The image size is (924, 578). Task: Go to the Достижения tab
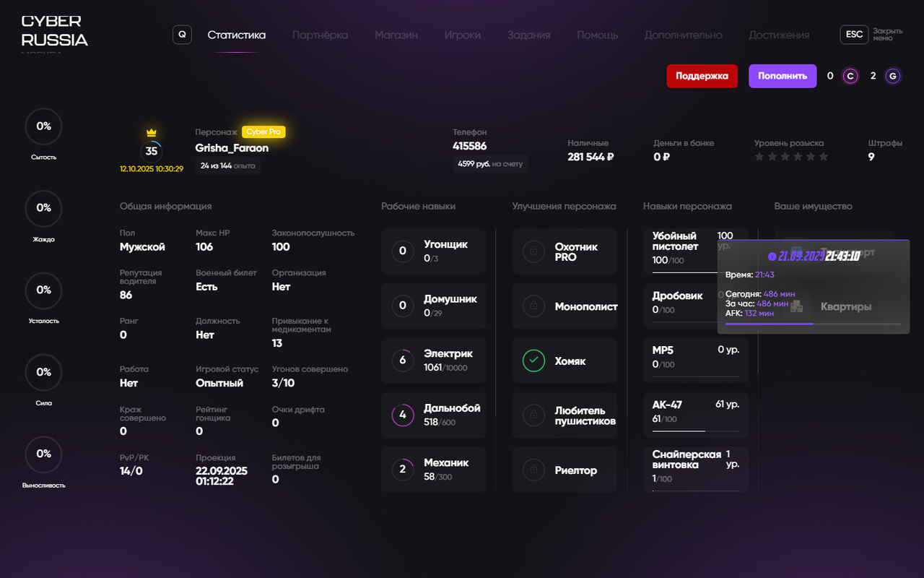click(x=779, y=35)
